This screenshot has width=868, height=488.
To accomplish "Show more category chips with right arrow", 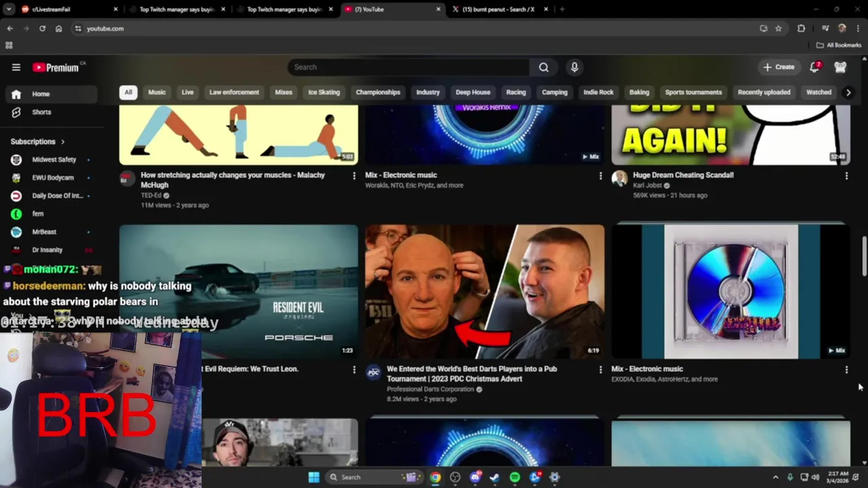I will pos(848,92).
